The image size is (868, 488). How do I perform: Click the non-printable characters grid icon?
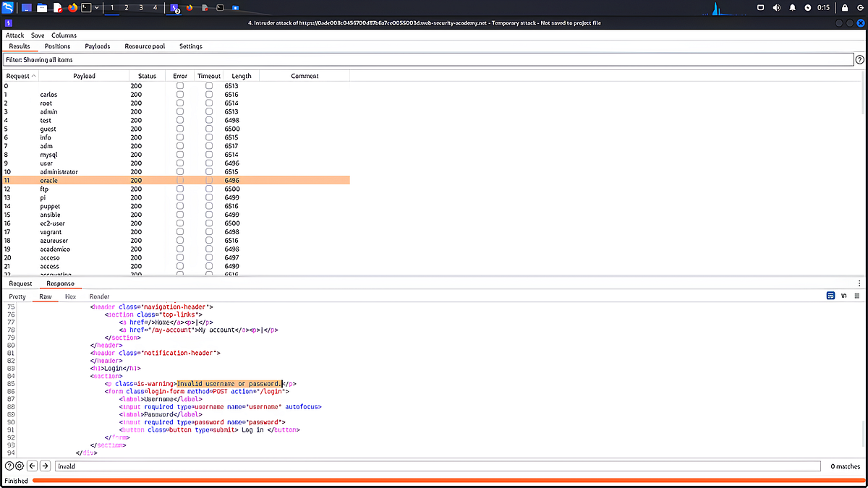tap(857, 296)
